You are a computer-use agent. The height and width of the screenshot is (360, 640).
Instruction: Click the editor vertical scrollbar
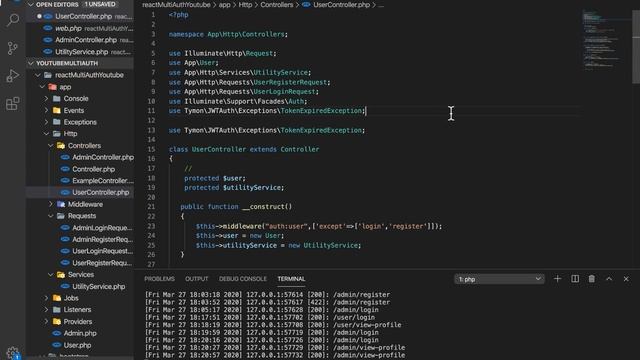(636, 47)
